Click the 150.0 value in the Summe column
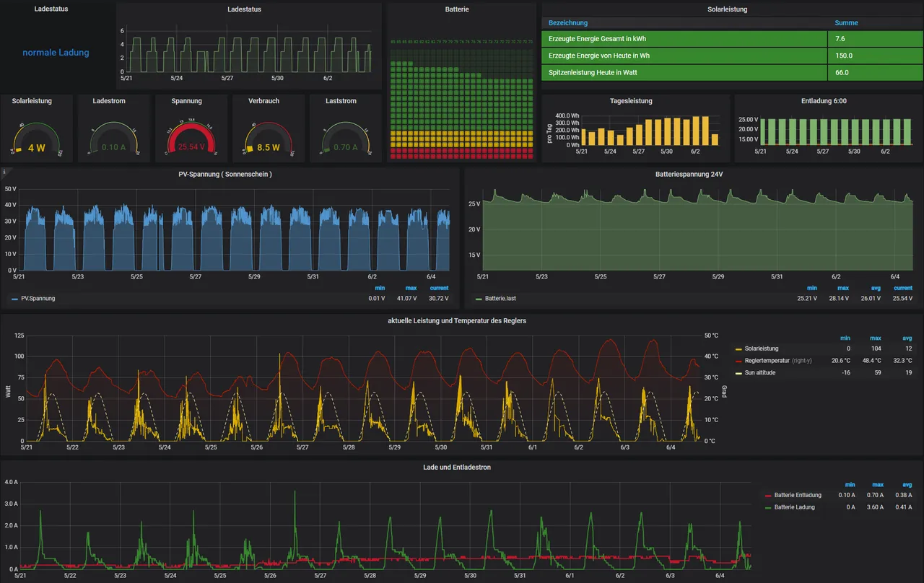The image size is (924, 583). point(844,56)
